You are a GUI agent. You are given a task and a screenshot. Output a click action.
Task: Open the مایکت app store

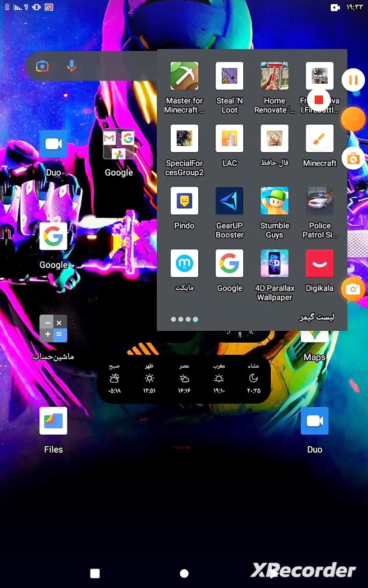184,263
